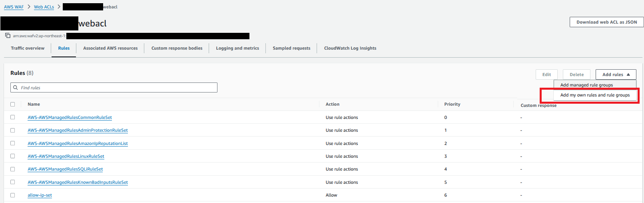Image resolution: width=644 pixels, height=203 pixels.
Task: Copy the web ACL ARN icon
Action: tap(8, 36)
